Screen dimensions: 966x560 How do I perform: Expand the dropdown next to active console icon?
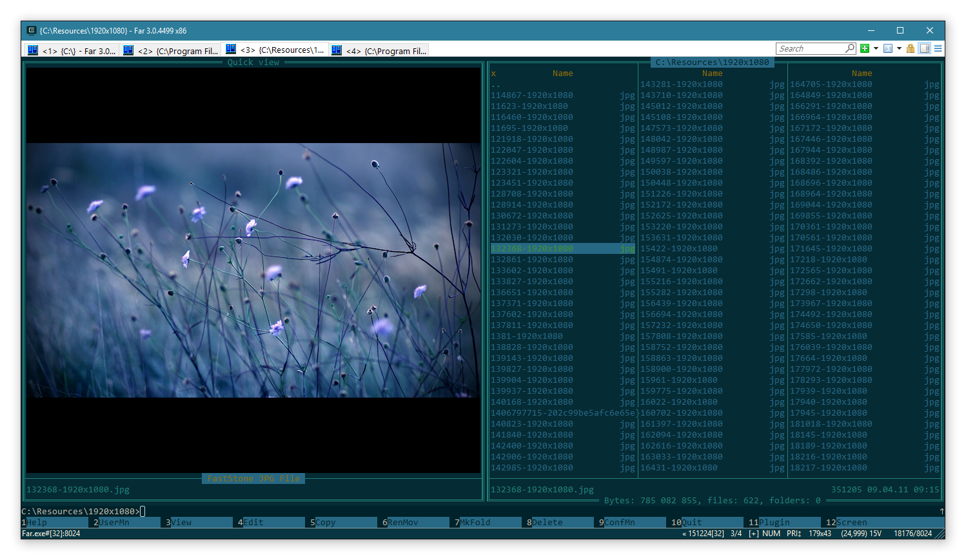(899, 48)
